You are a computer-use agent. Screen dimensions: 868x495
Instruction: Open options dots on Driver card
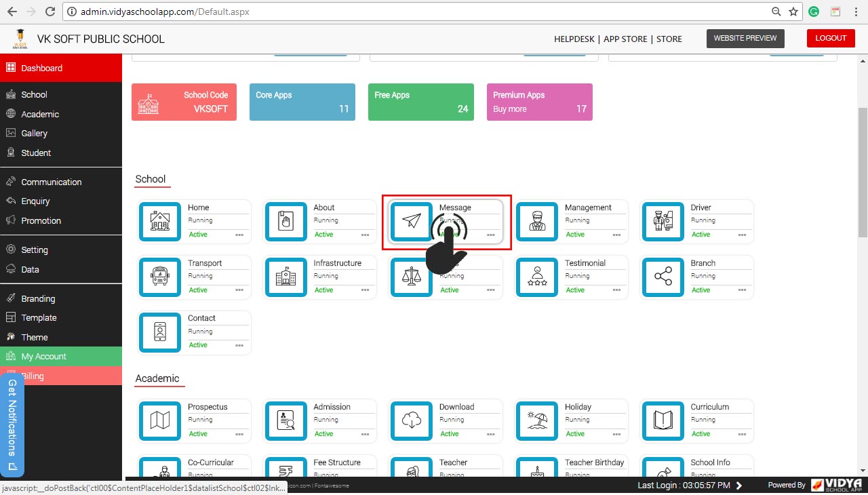tap(742, 235)
